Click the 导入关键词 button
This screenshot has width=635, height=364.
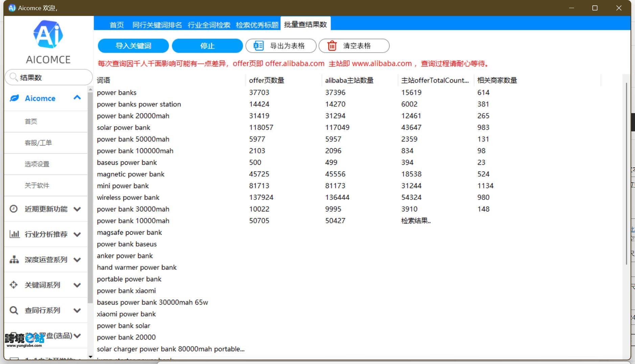coord(133,46)
